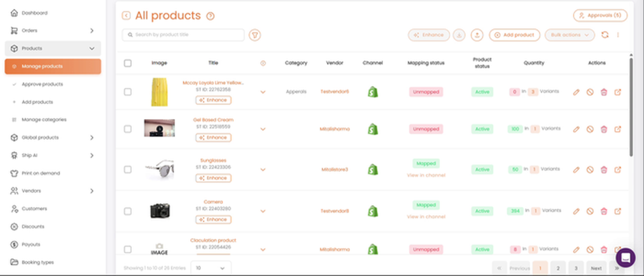Open Gel Based Cream external link icon
Image resolution: width=644 pixels, height=276 pixels.
pos(618,129)
